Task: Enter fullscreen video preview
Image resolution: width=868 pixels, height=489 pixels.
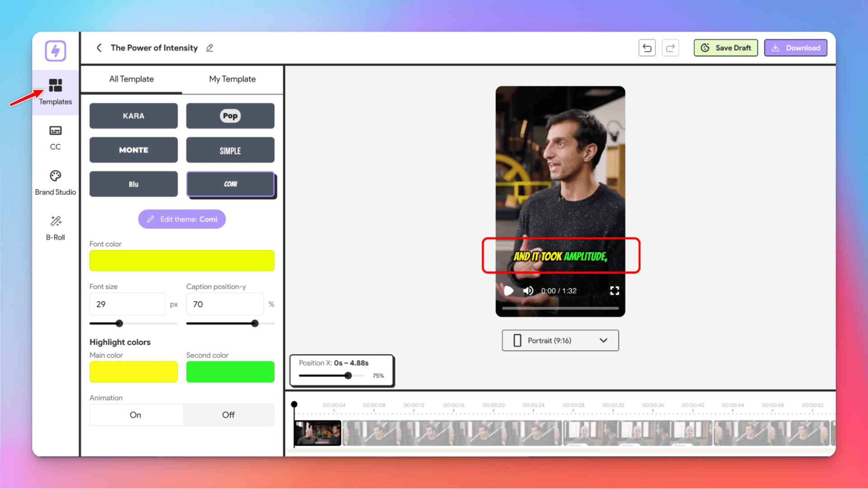Action: pyautogui.click(x=614, y=291)
